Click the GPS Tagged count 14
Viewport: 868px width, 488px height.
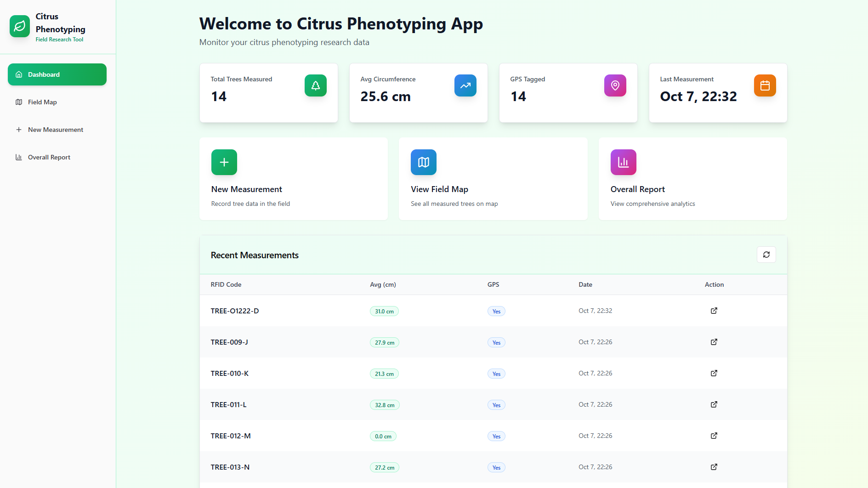518,96
